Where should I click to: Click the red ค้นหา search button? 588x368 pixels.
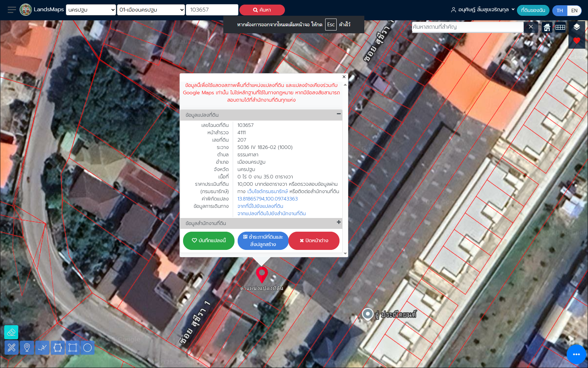(x=262, y=10)
